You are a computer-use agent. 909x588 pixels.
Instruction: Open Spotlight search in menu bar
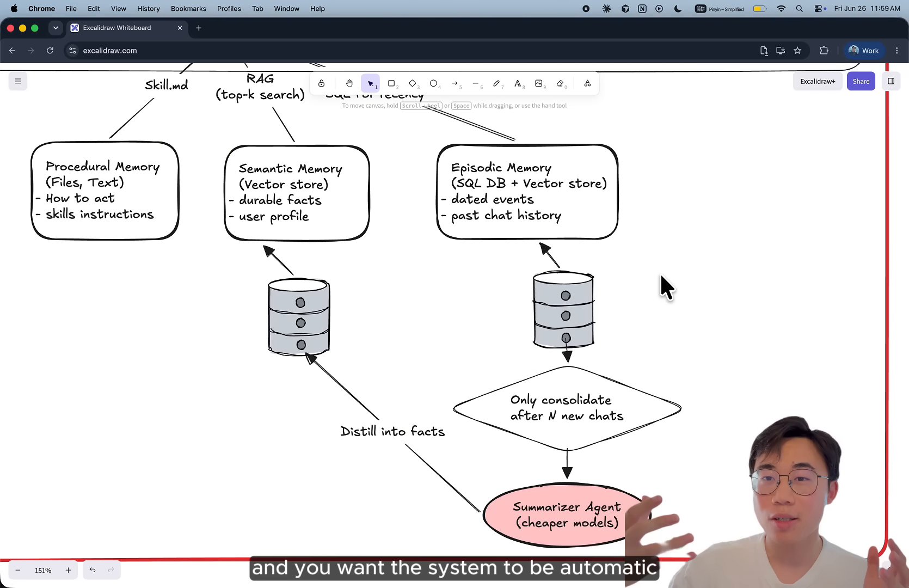[799, 9]
